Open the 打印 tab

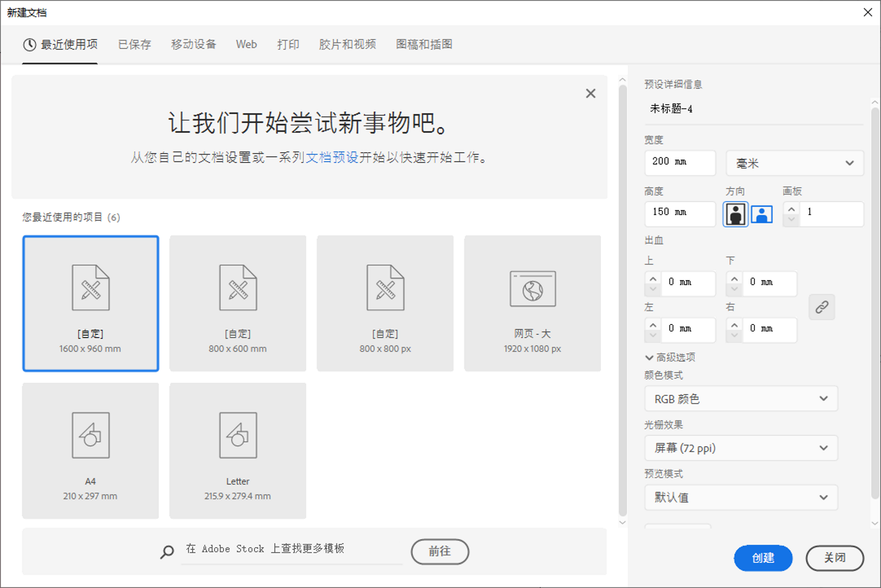tap(288, 44)
